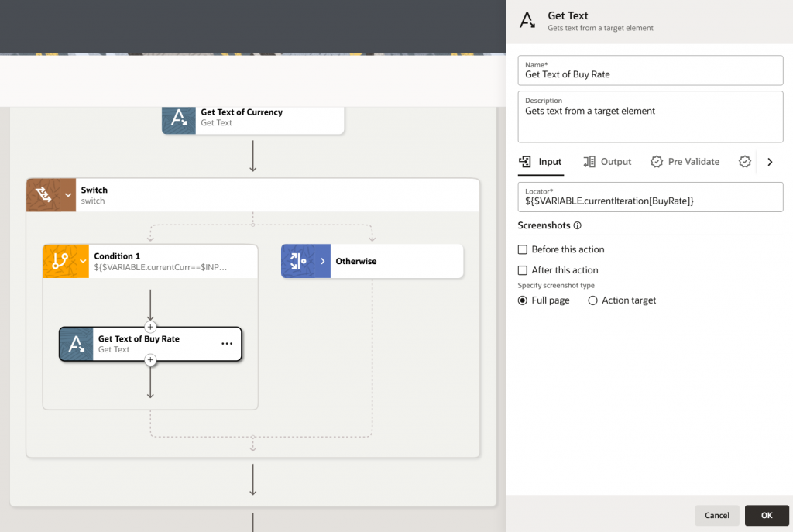Open the three-dots menu on Get Text of Buy Rate
Screen dimensions: 793x532
coord(227,344)
